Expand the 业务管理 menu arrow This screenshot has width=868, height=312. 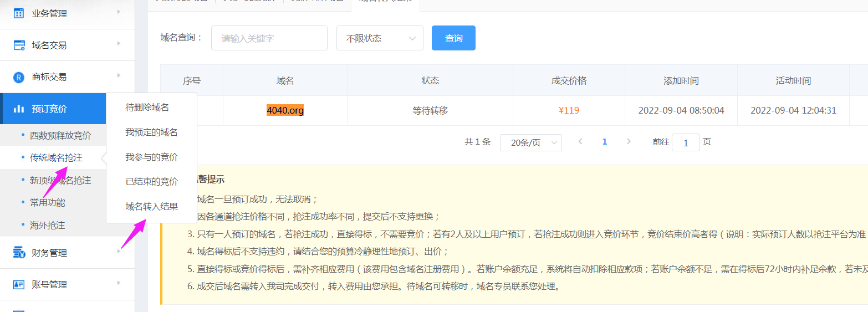[119, 12]
